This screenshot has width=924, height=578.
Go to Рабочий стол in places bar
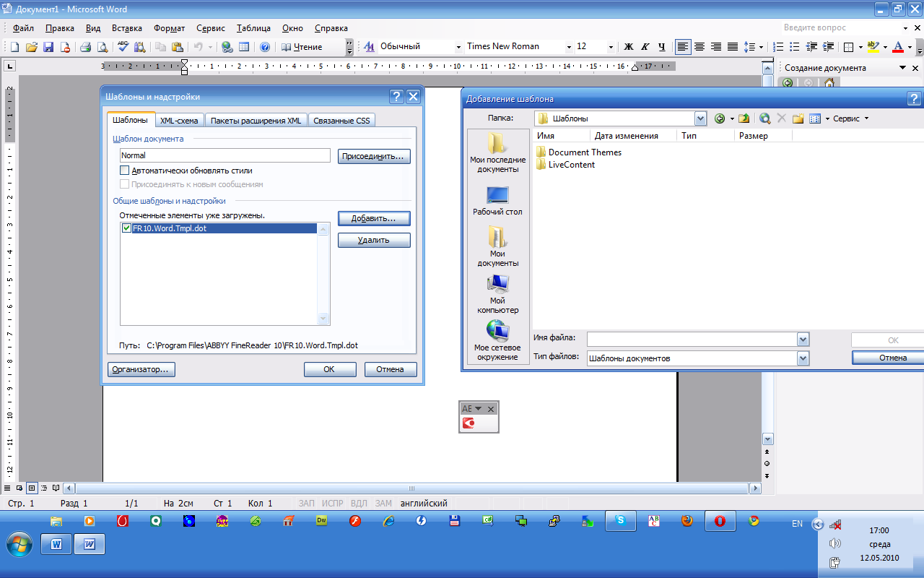(497, 200)
